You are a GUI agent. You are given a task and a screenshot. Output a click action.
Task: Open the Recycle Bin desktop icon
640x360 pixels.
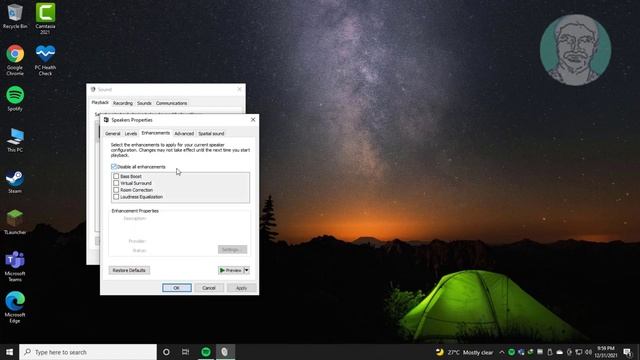15,16
